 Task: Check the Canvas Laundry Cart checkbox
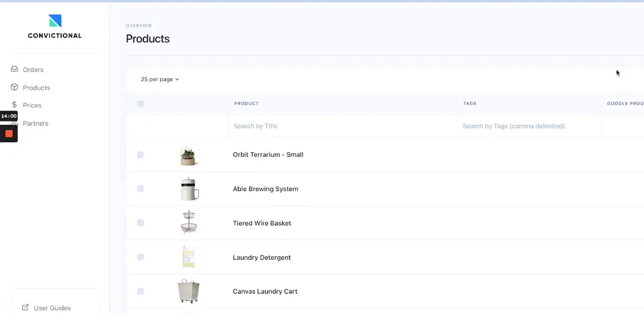pyautogui.click(x=140, y=291)
